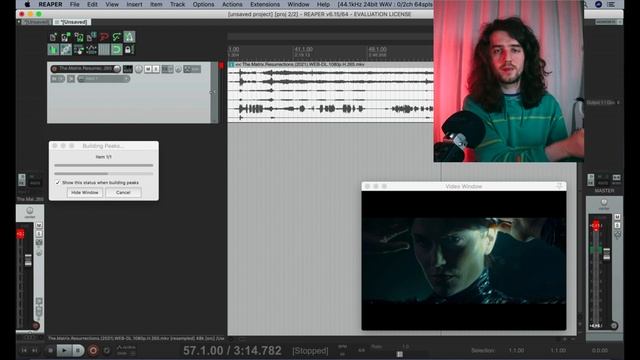640x360 pixels.
Task: Mute the MASTER track
Action: pyautogui.click(x=617, y=217)
